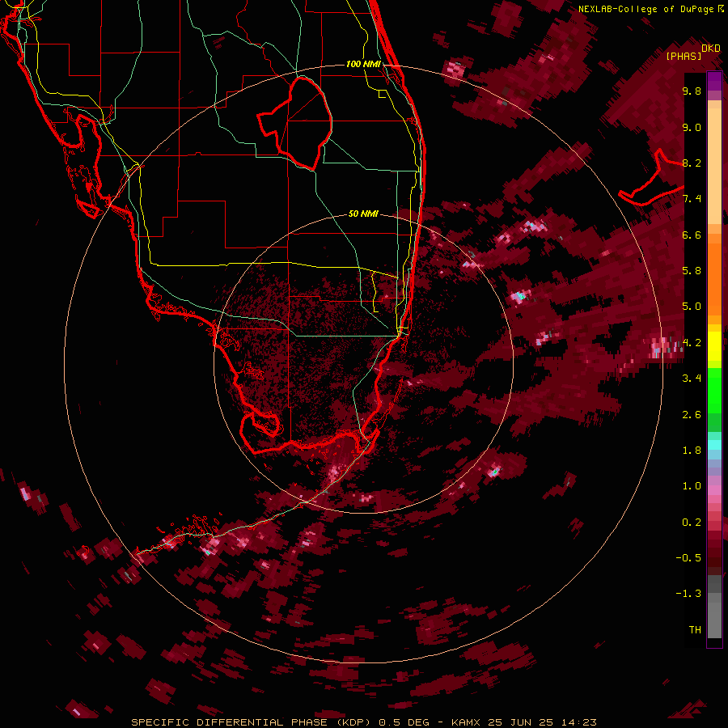Click the 6.6 legend value
Viewport: 728px width, 728px height.
[x=692, y=235]
